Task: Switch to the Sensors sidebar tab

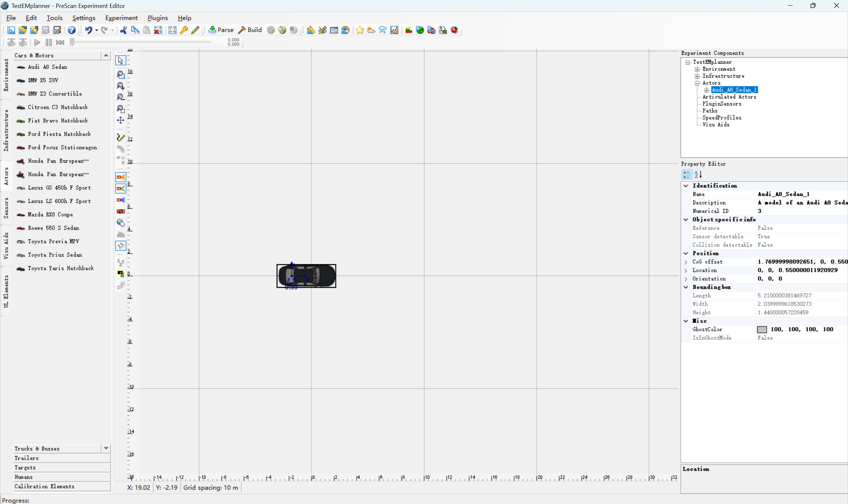Action: [x=6, y=208]
